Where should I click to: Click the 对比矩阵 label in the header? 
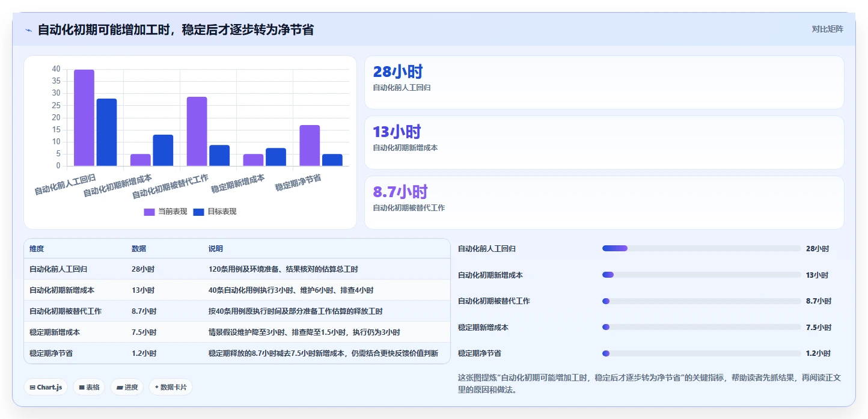[827, 29]
